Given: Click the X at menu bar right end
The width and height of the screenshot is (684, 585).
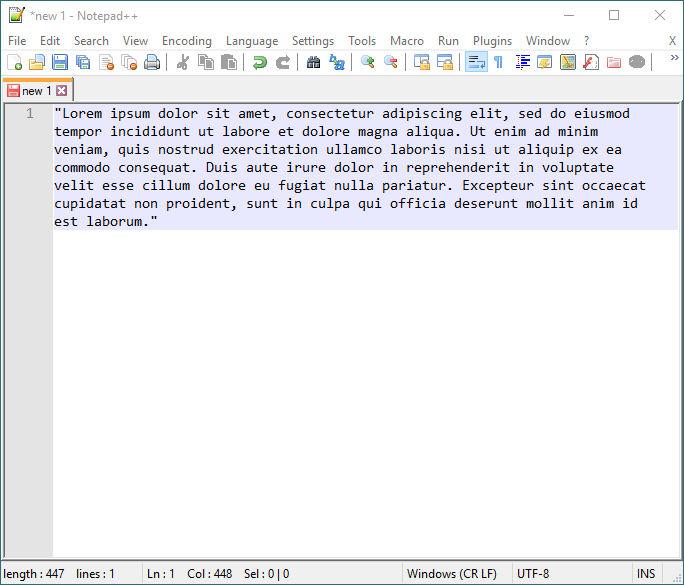Looking at the screenshot, I should [x=672, y=41].
